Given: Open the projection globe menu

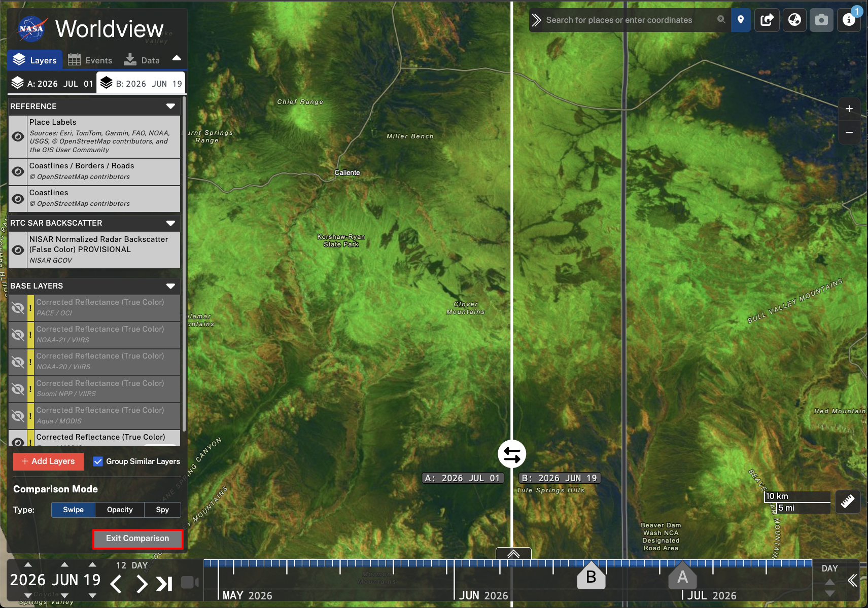Looking at the screenshot, I should [x=794, y=20].
